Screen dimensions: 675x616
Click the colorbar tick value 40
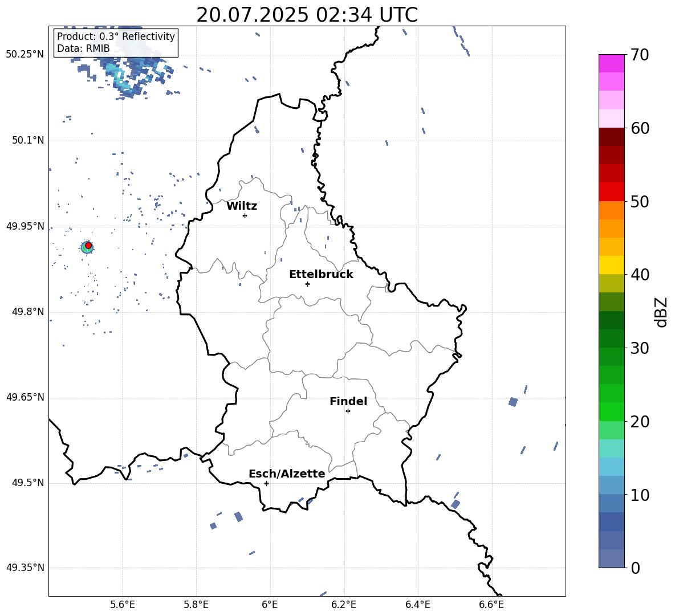point(640,275)
